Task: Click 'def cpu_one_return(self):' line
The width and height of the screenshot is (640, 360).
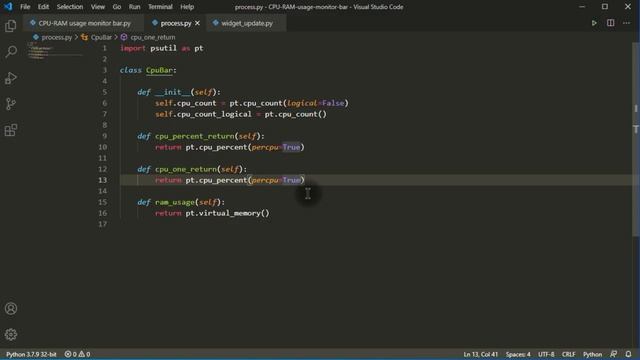Action: tap(192, 169)
